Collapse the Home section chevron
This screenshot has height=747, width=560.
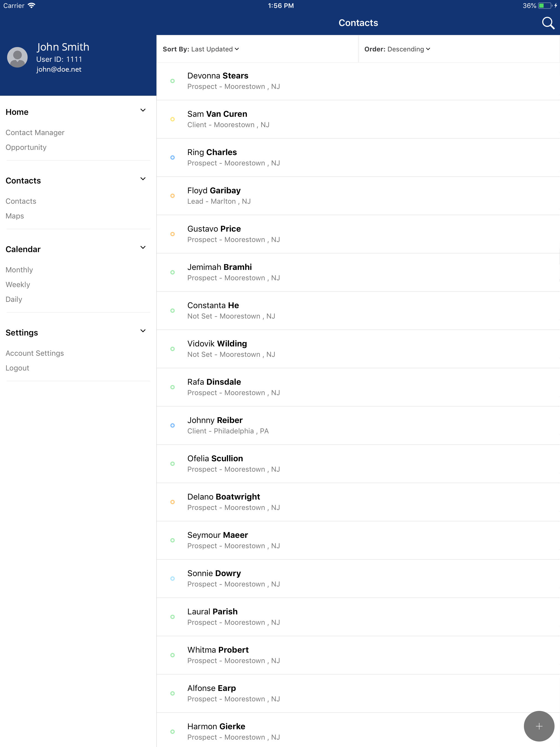coord(143,110)
